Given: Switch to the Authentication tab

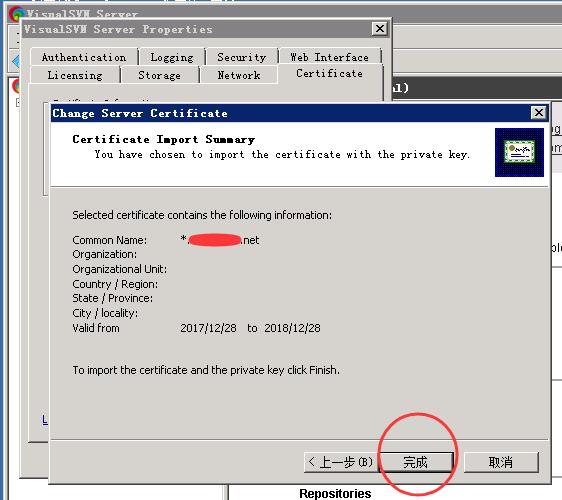Looking at the screenshot, I should (x=84, y=57).
